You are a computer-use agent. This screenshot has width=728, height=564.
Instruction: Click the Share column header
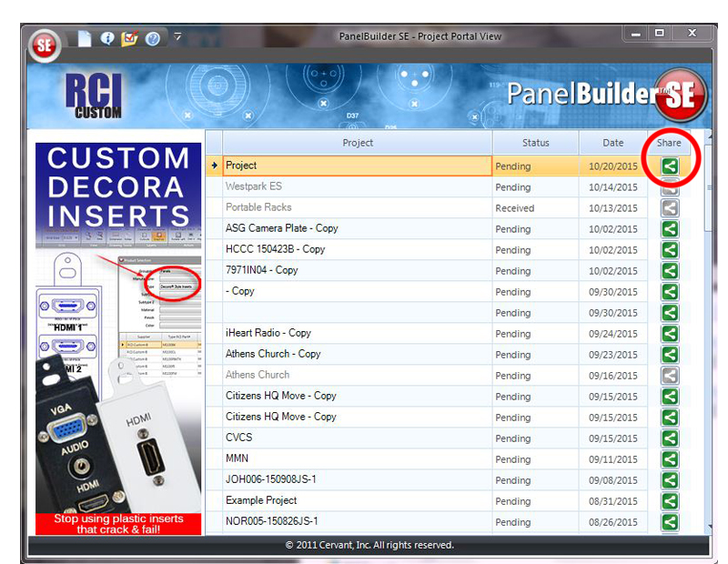click(x=669, y=143)
